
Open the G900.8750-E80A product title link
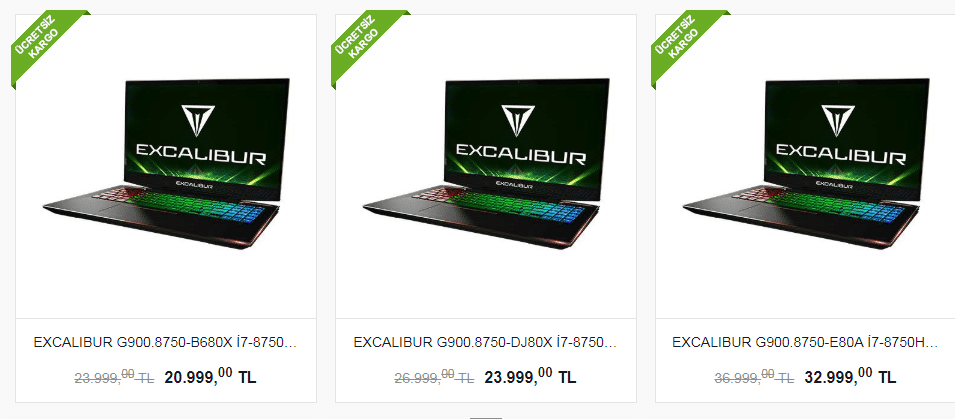click(x=805, y=342)
